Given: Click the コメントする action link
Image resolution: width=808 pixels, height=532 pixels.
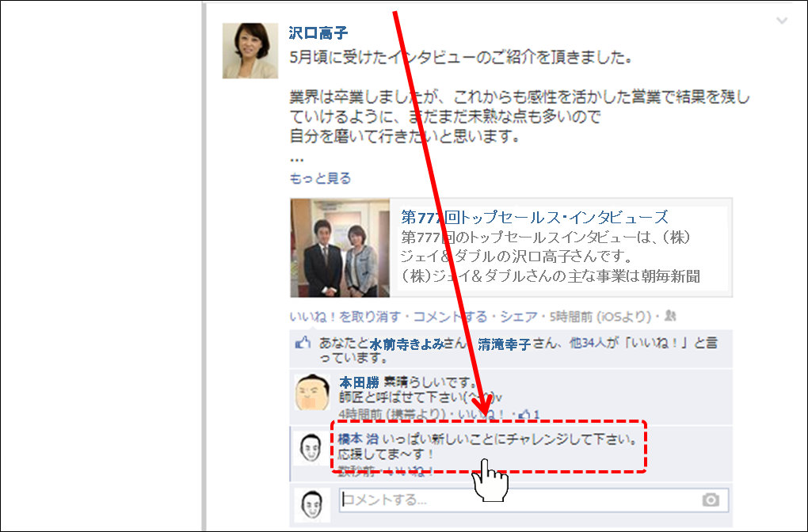Looking at the screenshot, I should coord(450,317).
